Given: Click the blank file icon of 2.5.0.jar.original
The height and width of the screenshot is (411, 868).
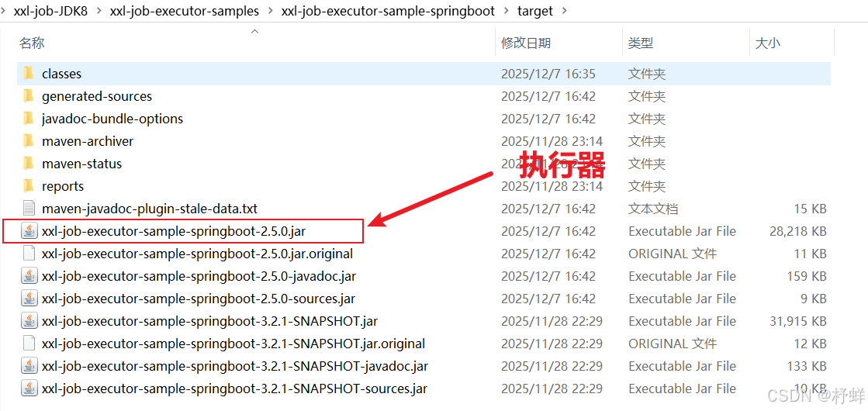Looking at the screenshot, I should point(29,254).
